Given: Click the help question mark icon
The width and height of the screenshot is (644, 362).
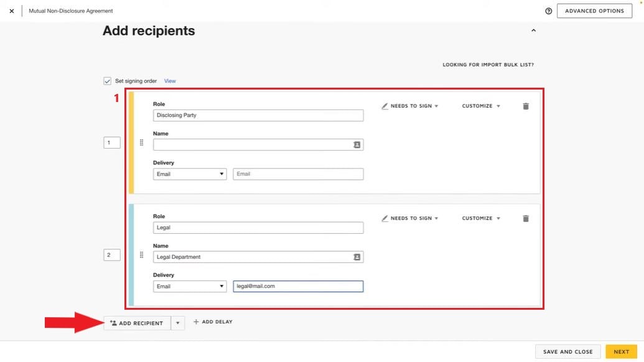Looking at the screenshot, I should [x=548, y=11].
